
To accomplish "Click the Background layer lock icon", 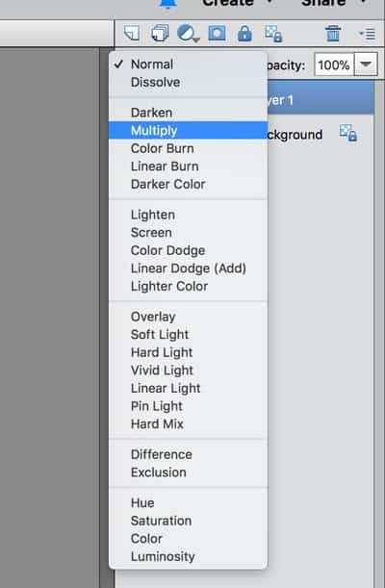I will click(x=348, y=133).
